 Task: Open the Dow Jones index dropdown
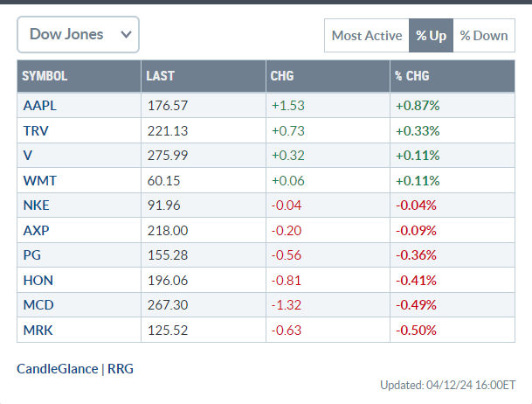pos(78,34)
